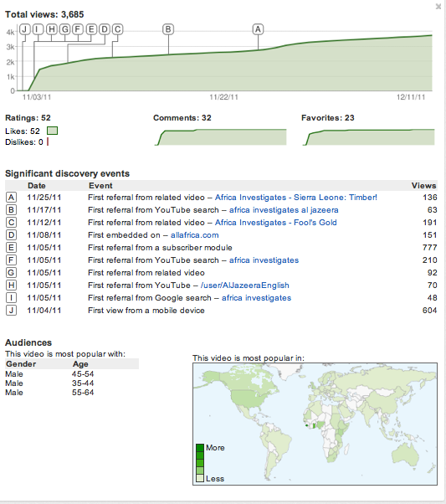Viewport: 446px width, 504px height.
Task: Open 'africa investigates' YouTube search link
Action: pyautogui.click(x=264, y=260)
